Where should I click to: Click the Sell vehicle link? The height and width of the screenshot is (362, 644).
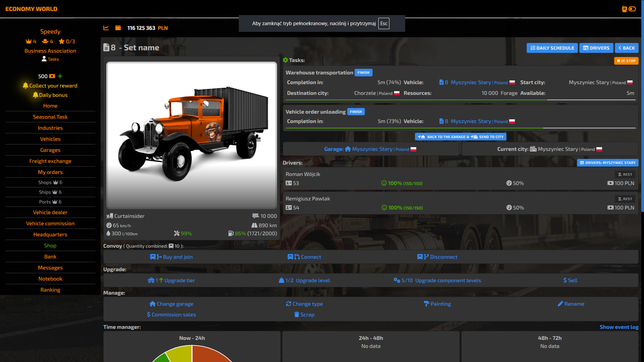[x=570, y=281]
